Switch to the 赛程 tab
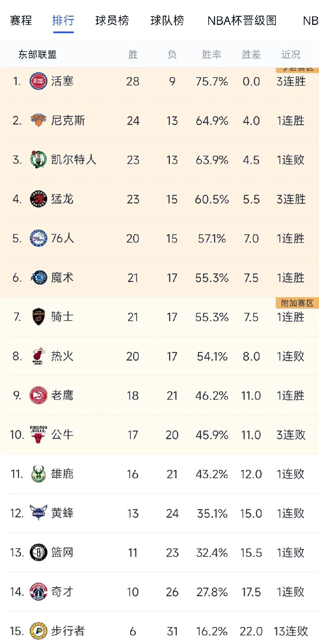Viewport: 319px width, 644px height. coord(21,21)
